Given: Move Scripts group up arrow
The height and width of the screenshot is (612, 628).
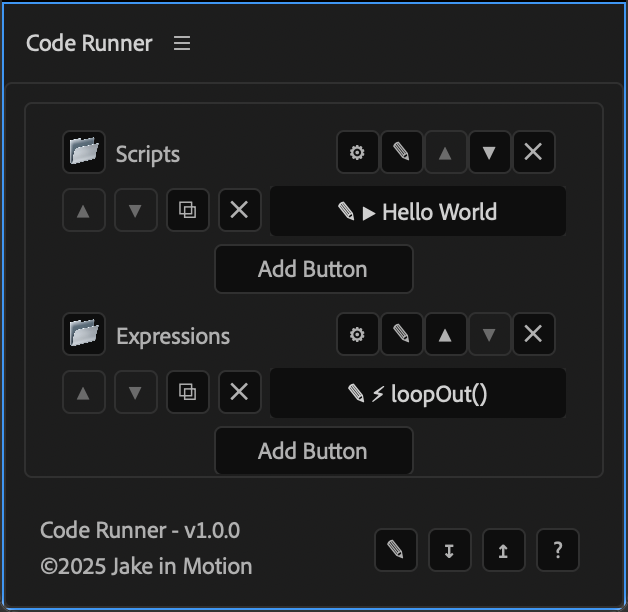Looking at the screenshot, I should [x=445, y=152].
